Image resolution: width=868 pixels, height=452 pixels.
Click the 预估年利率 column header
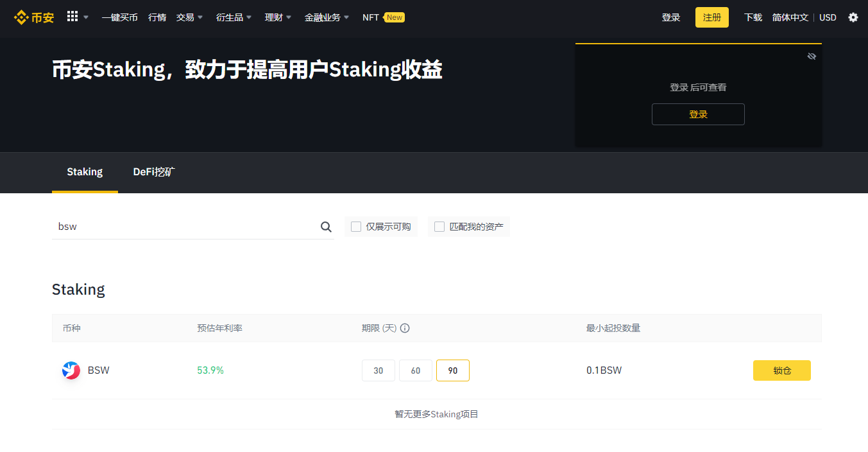219,328
